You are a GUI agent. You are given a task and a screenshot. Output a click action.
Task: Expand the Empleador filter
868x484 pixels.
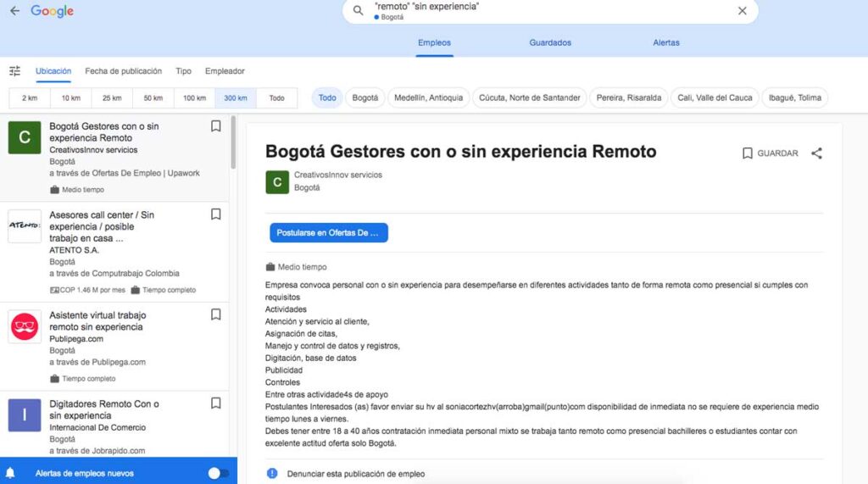[225, 71]
